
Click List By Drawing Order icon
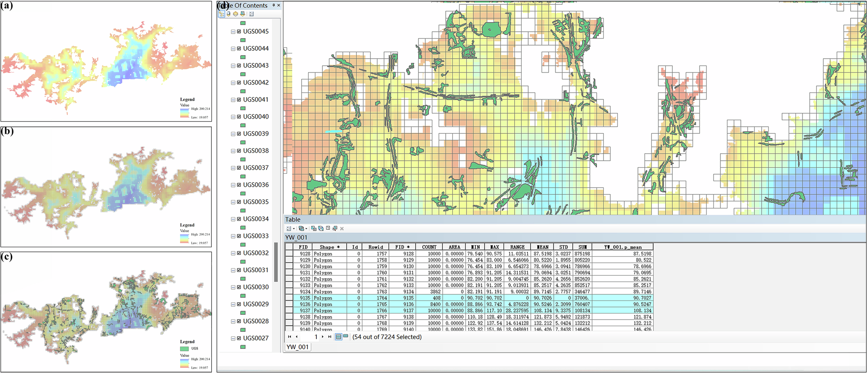[x=221, y=14]
